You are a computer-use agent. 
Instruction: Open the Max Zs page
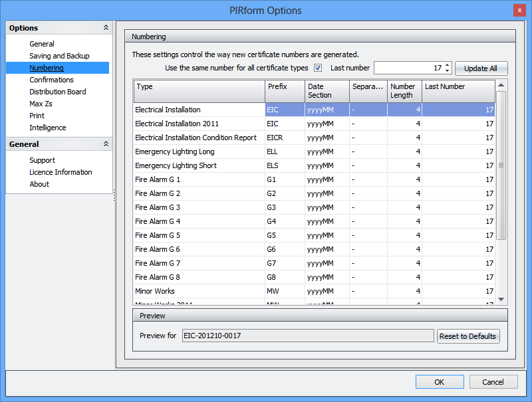[41, 104]
